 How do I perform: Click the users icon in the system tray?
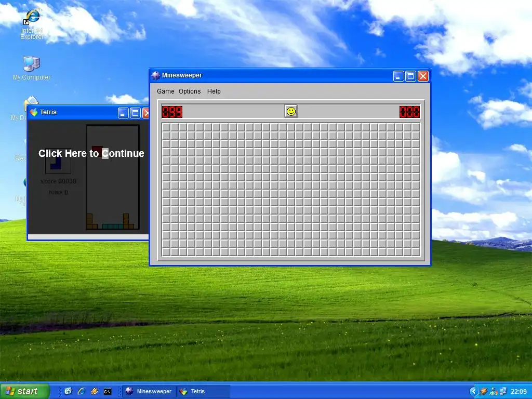[x=494, y=391]
